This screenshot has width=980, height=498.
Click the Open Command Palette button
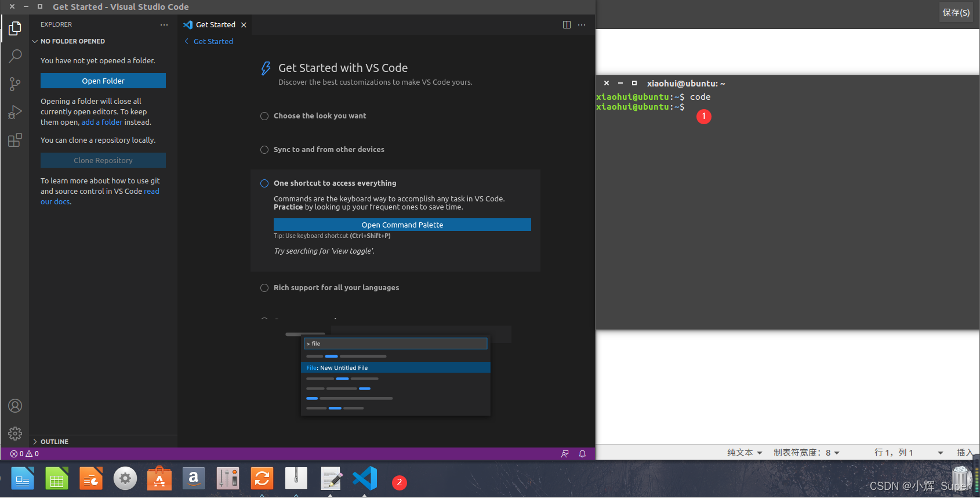[402, 225]
